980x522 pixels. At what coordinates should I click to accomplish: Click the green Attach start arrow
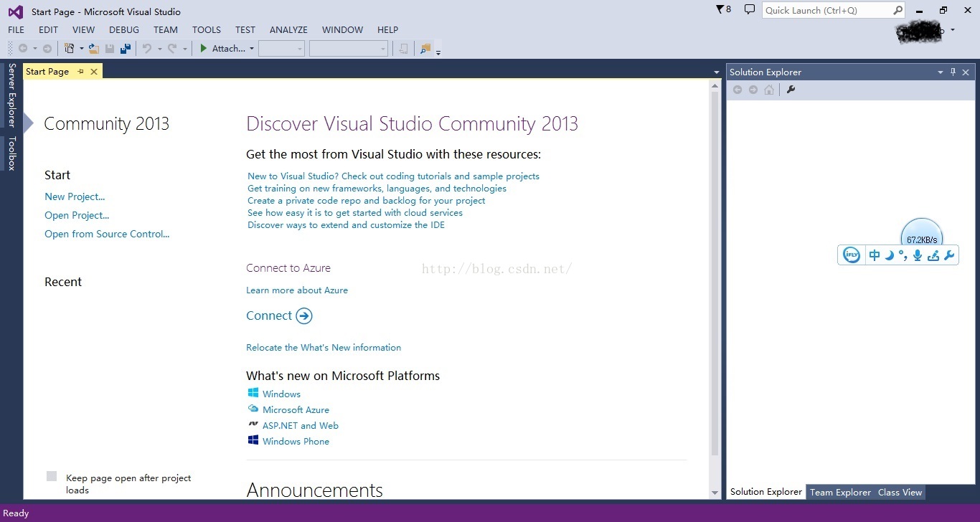click(x=204, y=49)
